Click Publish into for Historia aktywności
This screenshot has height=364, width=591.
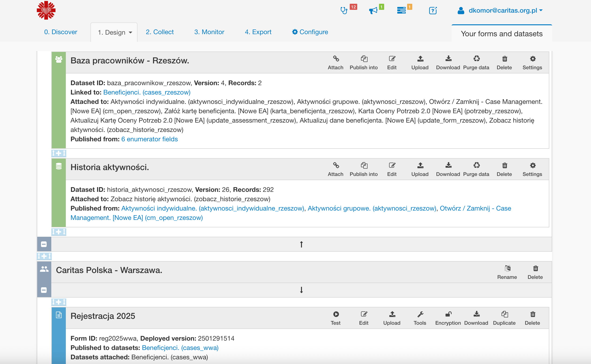pyautogui.click(x=364, y=169)
